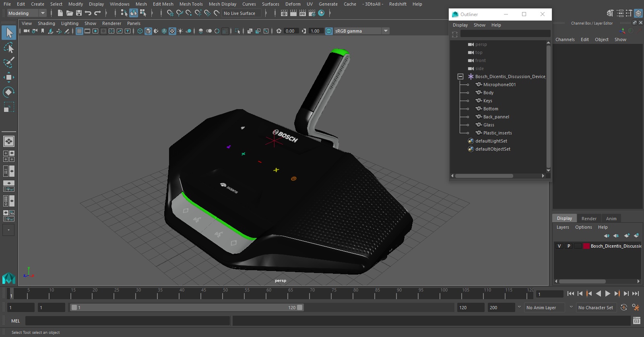Click the select by hierarchy icon

[x=124, y=13]
